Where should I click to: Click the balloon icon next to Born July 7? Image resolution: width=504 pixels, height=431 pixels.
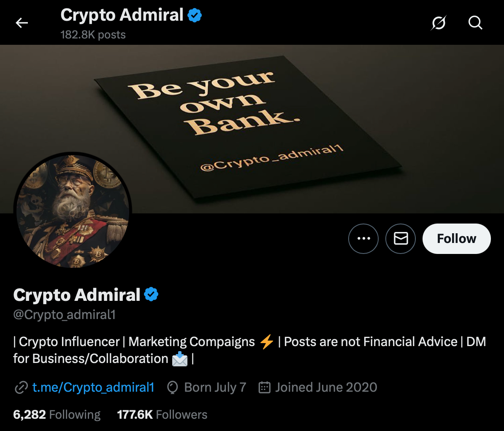[x=172, y=387]
